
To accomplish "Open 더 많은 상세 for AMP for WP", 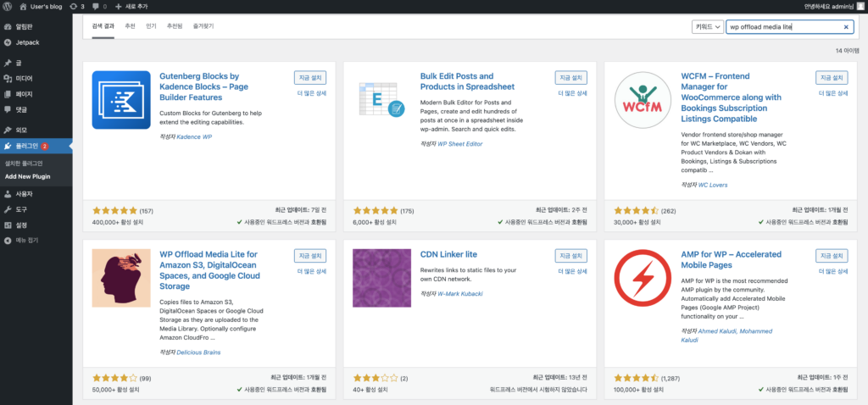I will (x=834, y=271).
